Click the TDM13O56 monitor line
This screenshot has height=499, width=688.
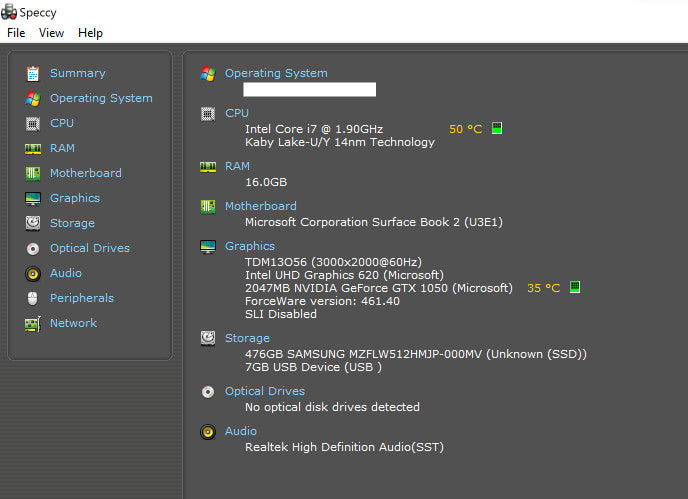click(x=333, y=262)
